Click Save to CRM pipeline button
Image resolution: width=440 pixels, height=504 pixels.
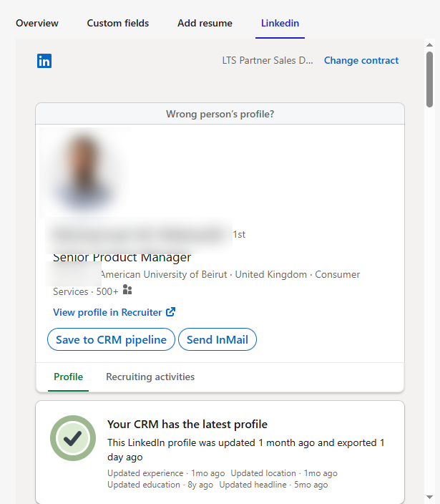(111, 339)
